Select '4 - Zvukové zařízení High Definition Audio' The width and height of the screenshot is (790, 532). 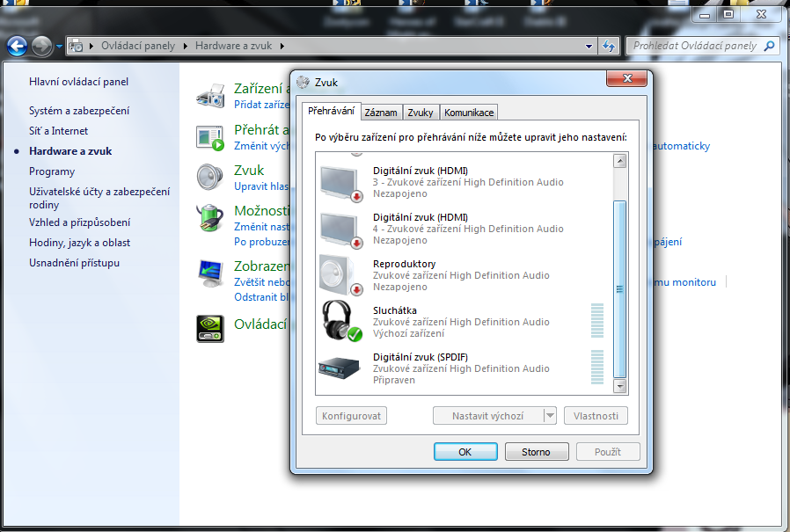468,229
